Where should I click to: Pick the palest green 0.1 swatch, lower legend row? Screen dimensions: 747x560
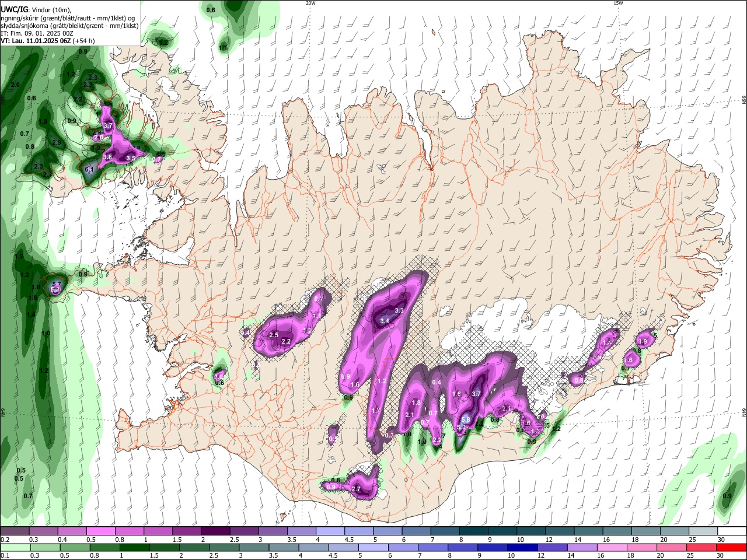pos(14,547)
